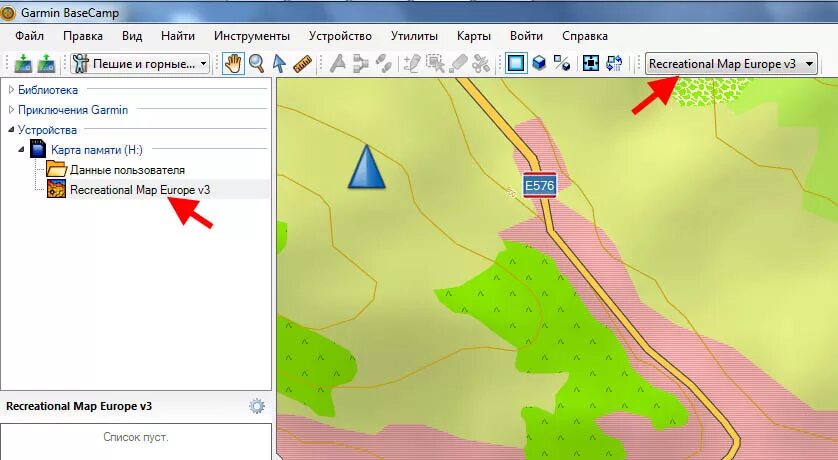
Task: Open the Правка menu
Action: 83,36
